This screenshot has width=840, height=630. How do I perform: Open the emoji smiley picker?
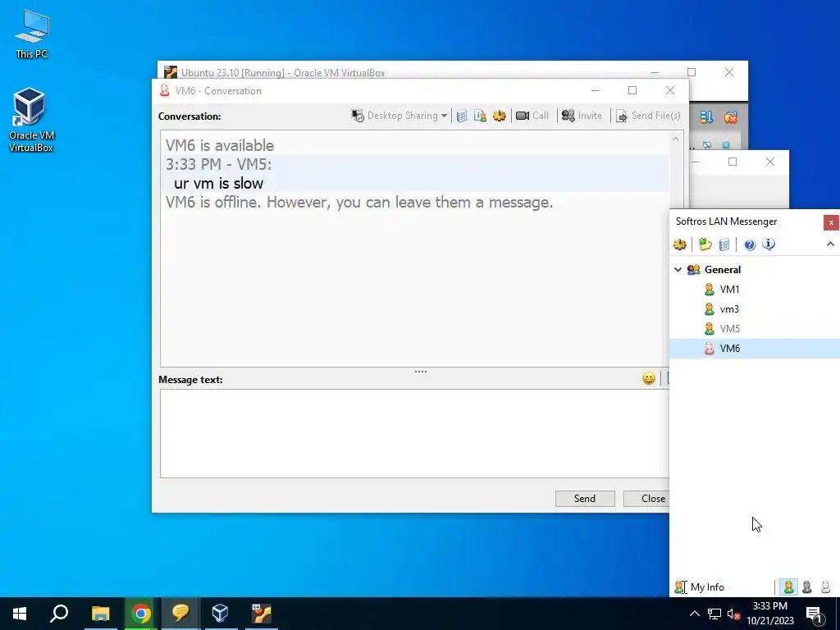tap(649, 379)
